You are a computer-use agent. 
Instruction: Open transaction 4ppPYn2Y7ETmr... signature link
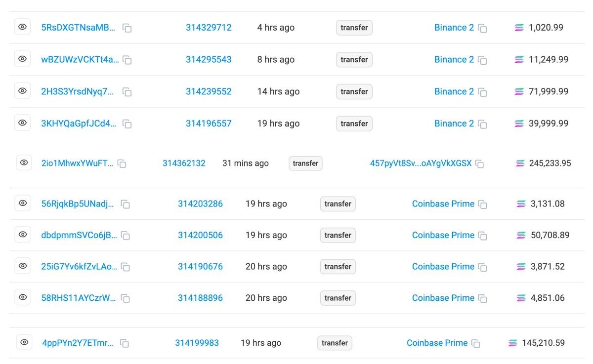point(78,343)
